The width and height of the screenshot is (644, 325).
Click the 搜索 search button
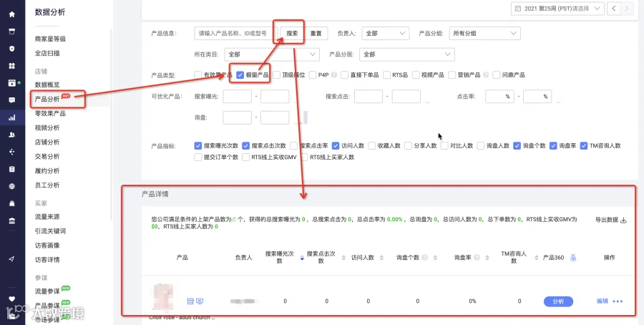(292, 33)
